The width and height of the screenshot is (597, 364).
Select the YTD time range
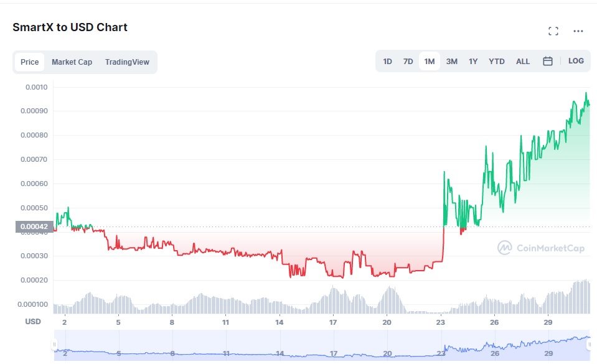497,62
